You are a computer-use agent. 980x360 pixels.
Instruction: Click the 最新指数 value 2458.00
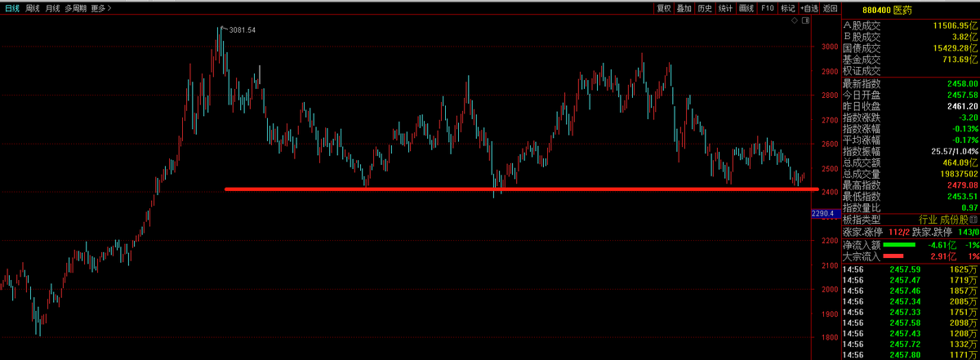pos(962,83)
